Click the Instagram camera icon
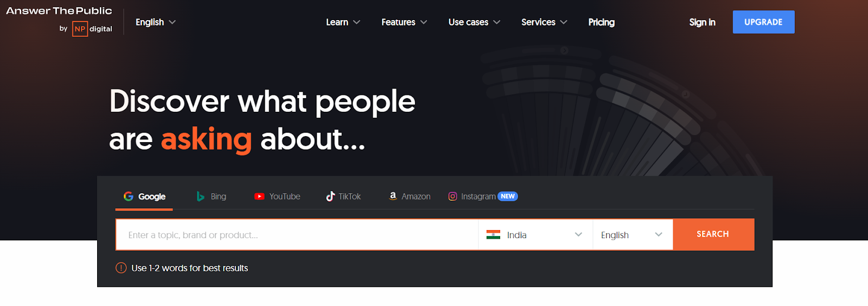 click(x=452, y=196)
